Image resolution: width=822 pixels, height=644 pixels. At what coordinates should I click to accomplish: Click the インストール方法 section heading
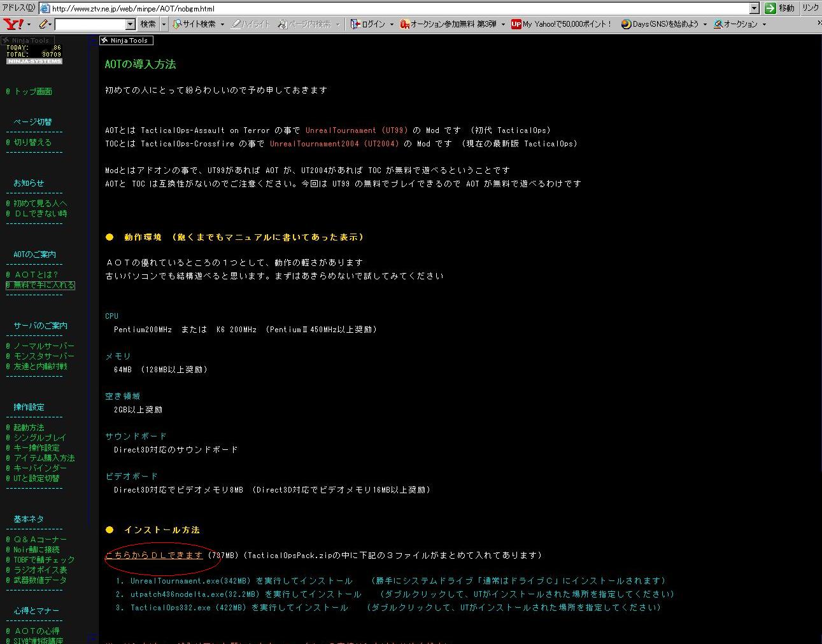(x=162, y=530)
